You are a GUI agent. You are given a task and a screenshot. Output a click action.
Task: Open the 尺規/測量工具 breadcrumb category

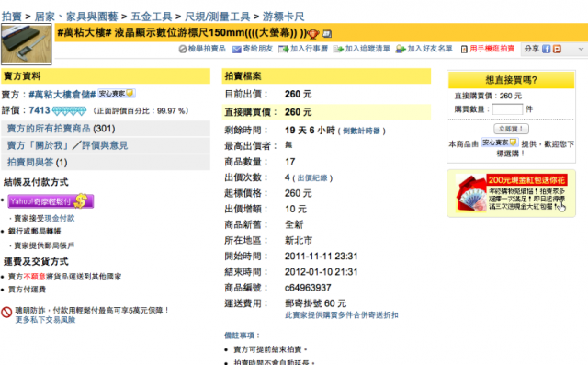coord(218,17)
